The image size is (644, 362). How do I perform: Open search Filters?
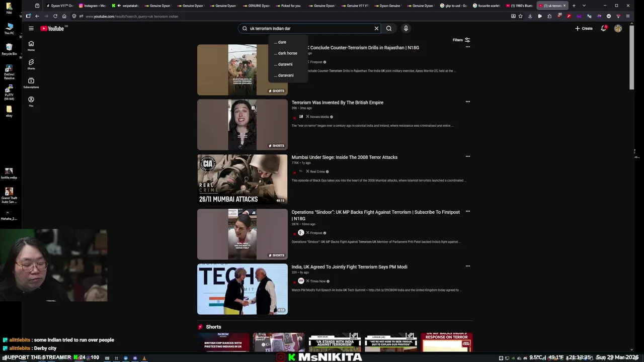(x=461, y=40)
